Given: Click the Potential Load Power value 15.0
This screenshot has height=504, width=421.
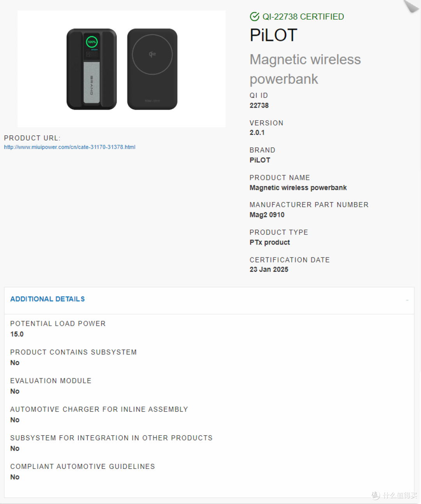Looking at the screenshot, I should click(x=17, y=334).
